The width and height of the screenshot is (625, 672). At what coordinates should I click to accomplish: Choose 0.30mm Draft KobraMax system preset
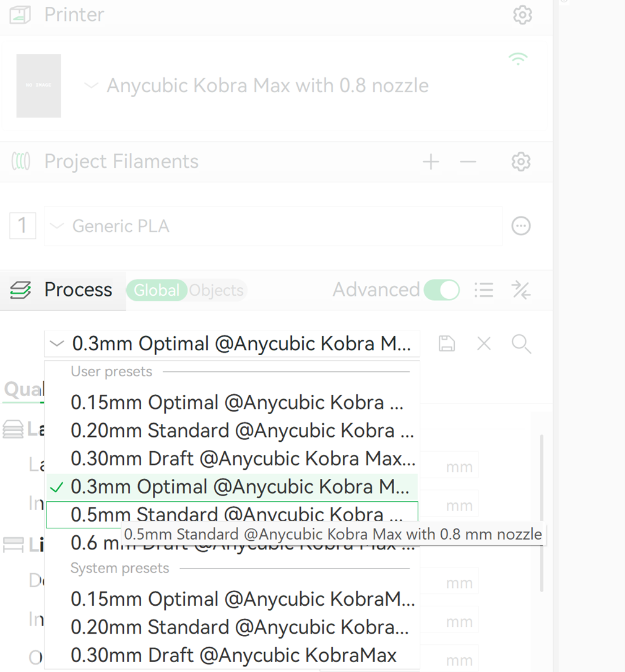tap(233, 655)
